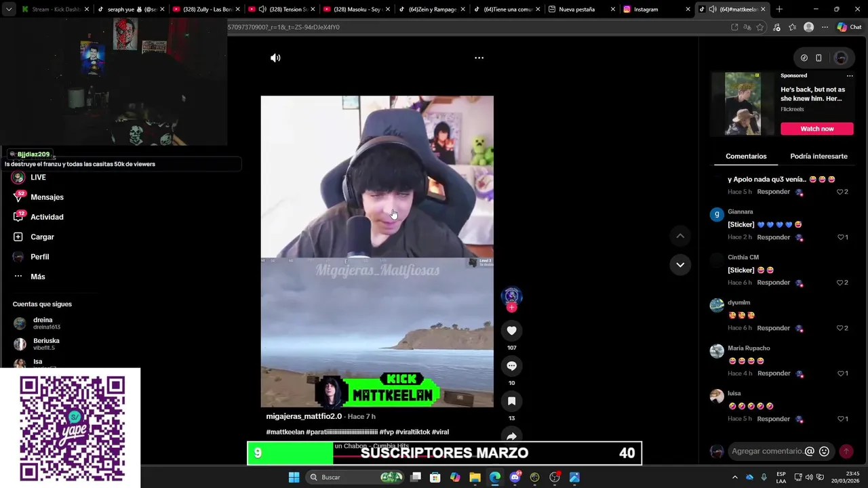Open Edge translate icon in address bar
The height and width of the screenshot is (488, 868).
747,27
